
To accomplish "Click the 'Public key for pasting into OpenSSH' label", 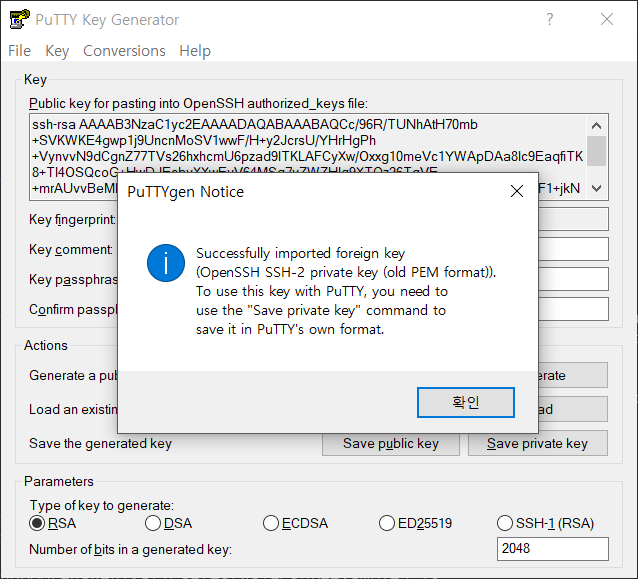I will (198, 103).
